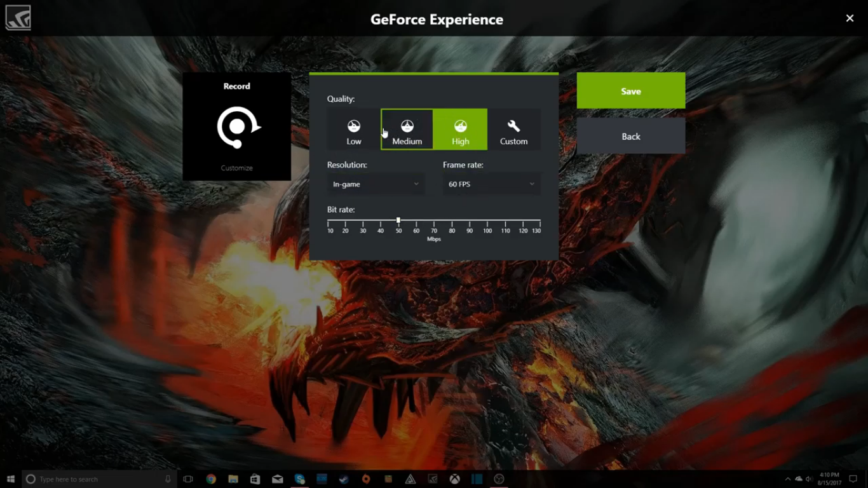Click the GeForce Experience title text
868x488 pixels.
437,20
